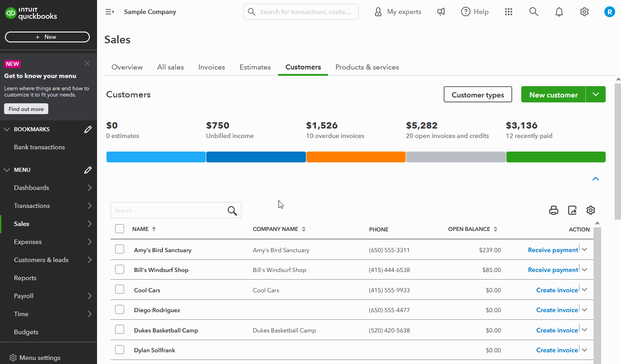621x364 pixels.
Task: Toggle the select-all customers checkbox
Action: pos(120,229)
